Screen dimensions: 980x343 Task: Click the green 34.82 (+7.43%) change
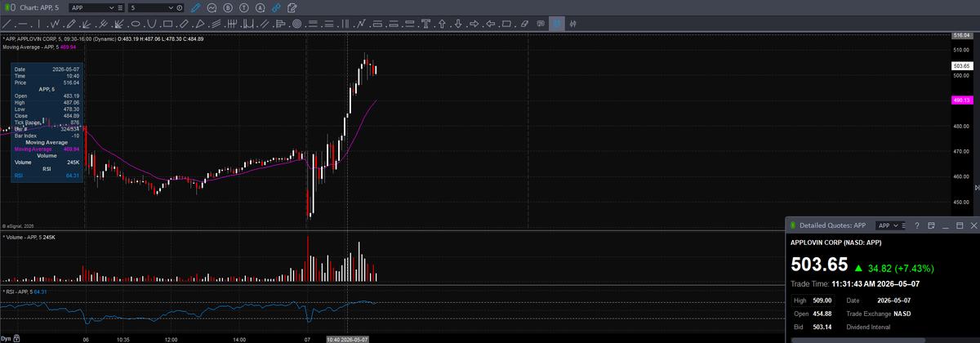(901, 268)
